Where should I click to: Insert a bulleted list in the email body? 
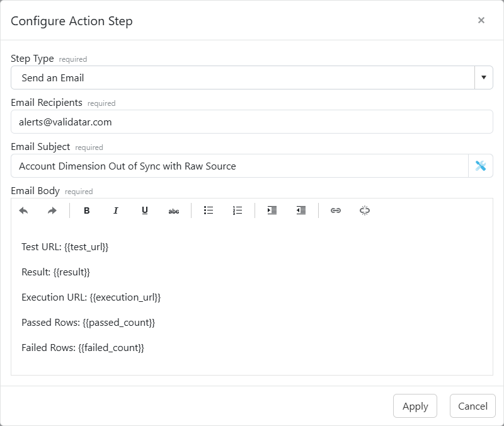(x=208, y=210)
